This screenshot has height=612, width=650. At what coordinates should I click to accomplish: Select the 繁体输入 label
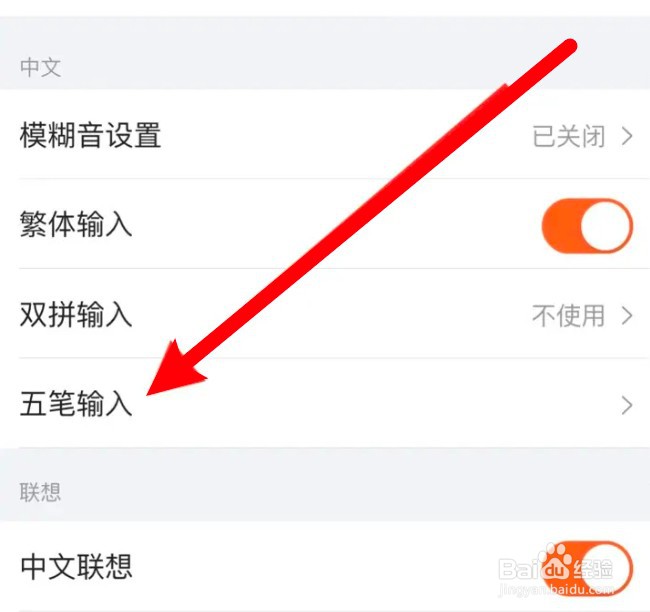coord(76,224)
